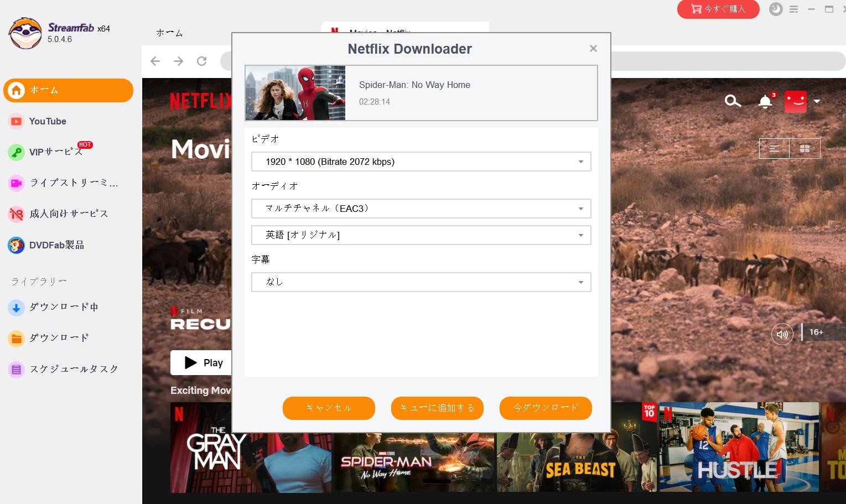Click the 02:28:14 duration text
This screenshot has width=846, height=504.
point(375,102)
